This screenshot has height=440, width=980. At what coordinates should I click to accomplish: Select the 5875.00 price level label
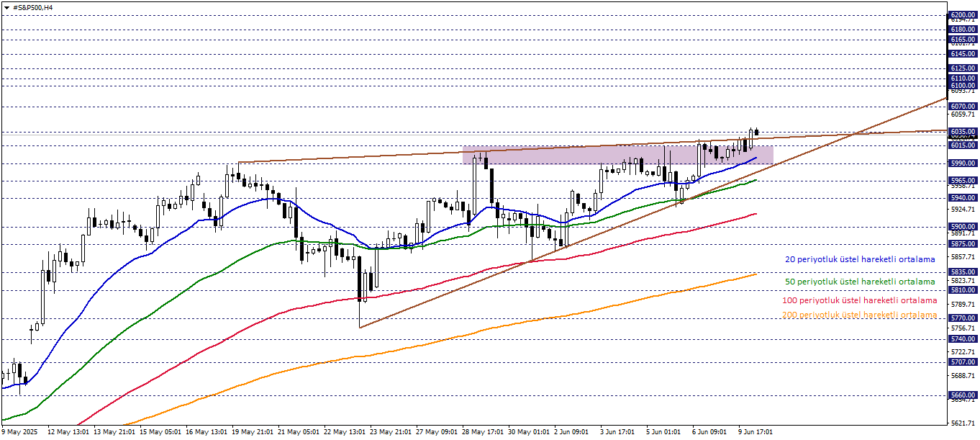(x=962, y=243)
